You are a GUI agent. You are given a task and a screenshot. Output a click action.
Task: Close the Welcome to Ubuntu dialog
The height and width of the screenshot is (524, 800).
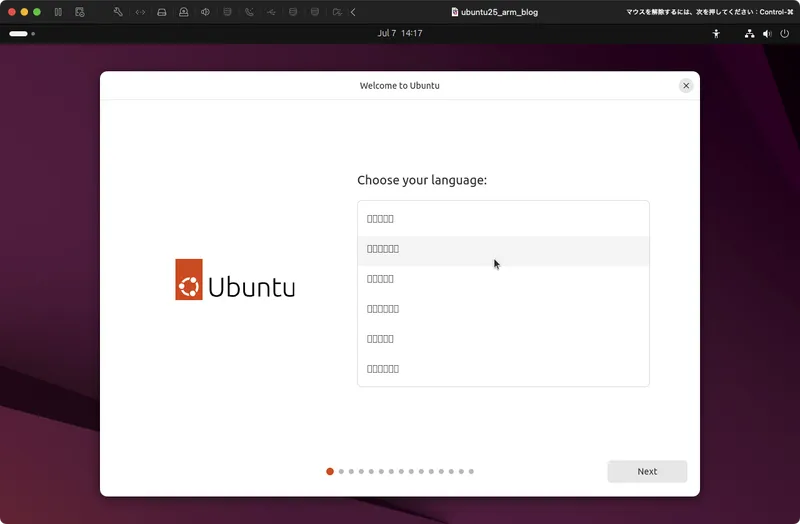[x=686, y=86]
